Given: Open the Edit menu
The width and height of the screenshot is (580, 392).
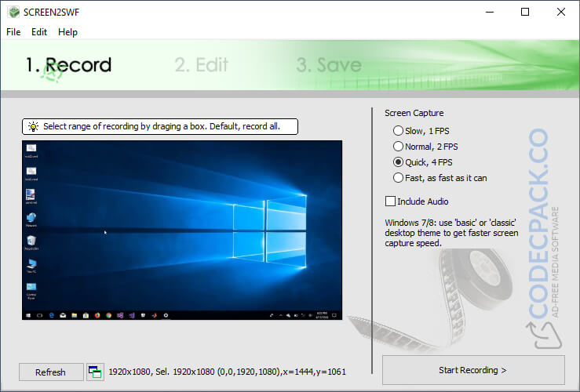Looking at the screenshot, I should [38, 32].
